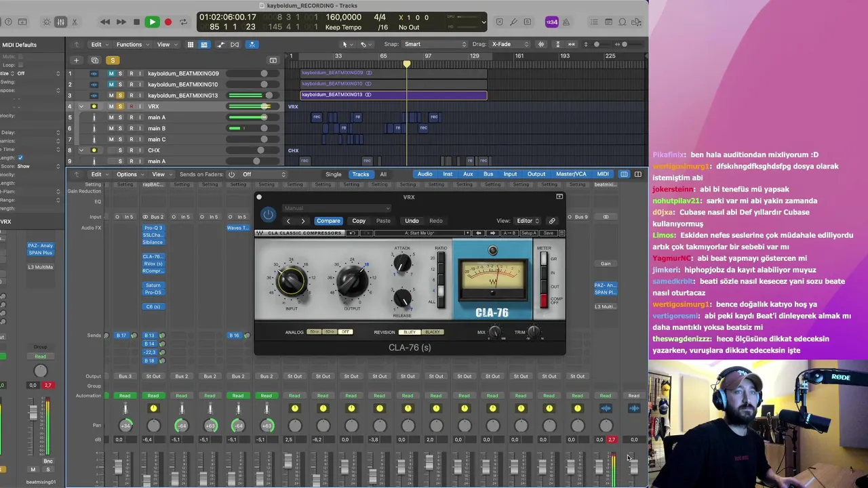Screen dimensions: 868x488
Task: Open the plugin Manual preset dropdown
Action: 337,208
